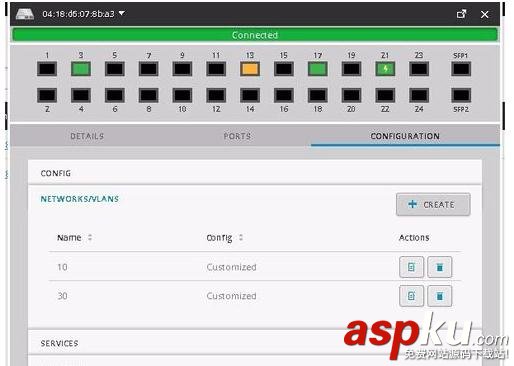Edit VLAN 30 network settings
The image size is (514, 366).
[412, 296]
